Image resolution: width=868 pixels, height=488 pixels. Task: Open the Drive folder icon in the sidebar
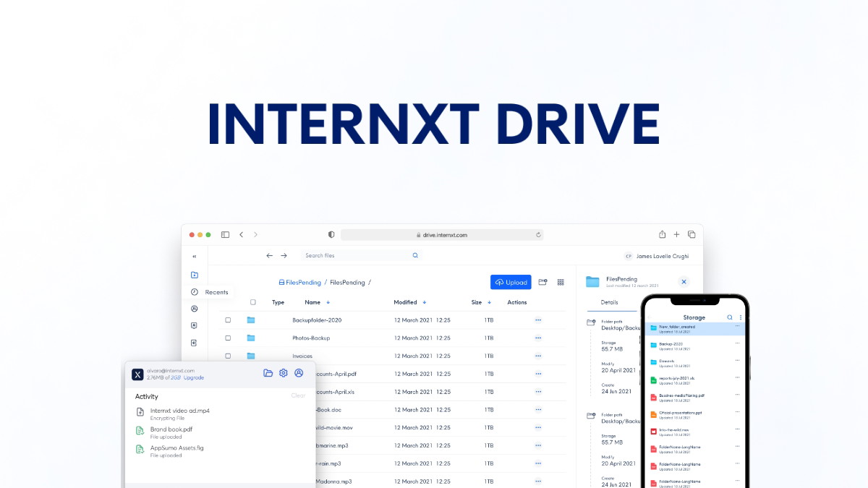(194, 275)
